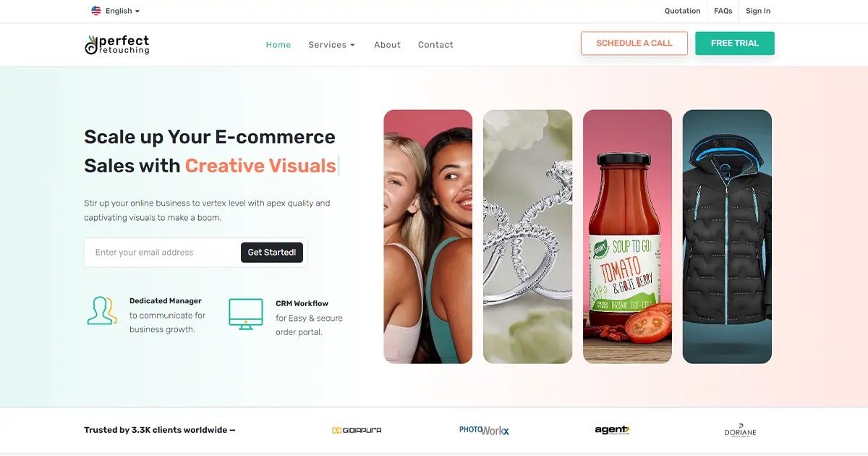Viewport: 868px width, 456px height.
Task: Click the Dedicated Manager people icon
Action: [102, 310]
